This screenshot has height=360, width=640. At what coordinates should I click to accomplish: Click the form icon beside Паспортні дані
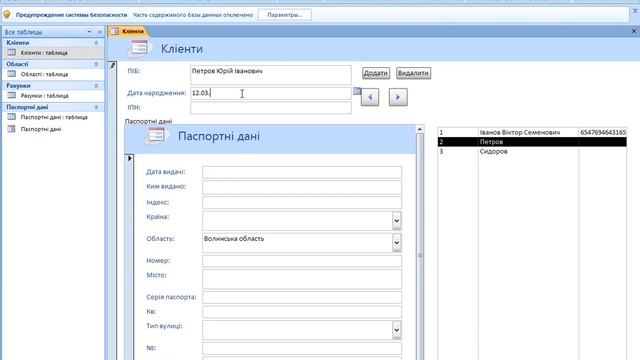pyautogui.click(x=11, y=129)
